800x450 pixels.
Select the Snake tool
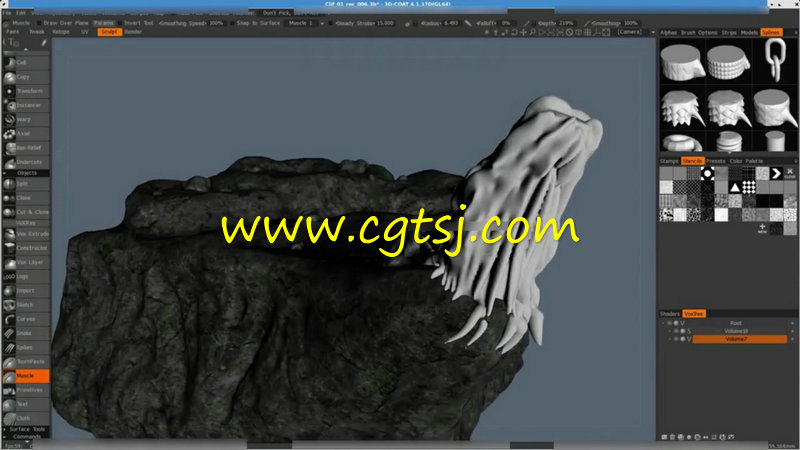pyautogui.click(x=26, y=333)
